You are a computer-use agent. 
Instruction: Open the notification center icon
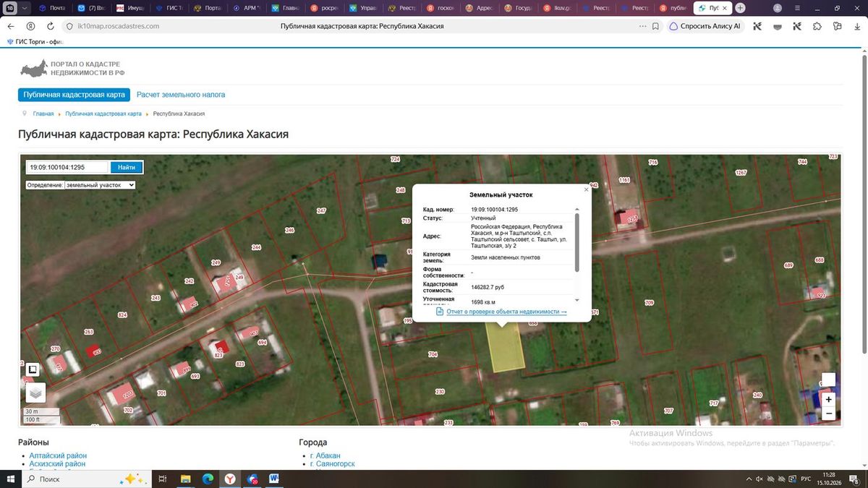point(854,479)
